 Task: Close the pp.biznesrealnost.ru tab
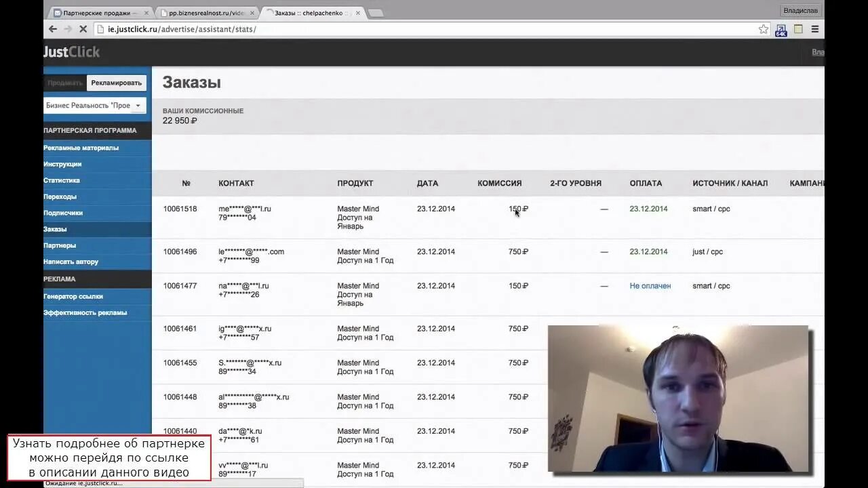(252, 13)
